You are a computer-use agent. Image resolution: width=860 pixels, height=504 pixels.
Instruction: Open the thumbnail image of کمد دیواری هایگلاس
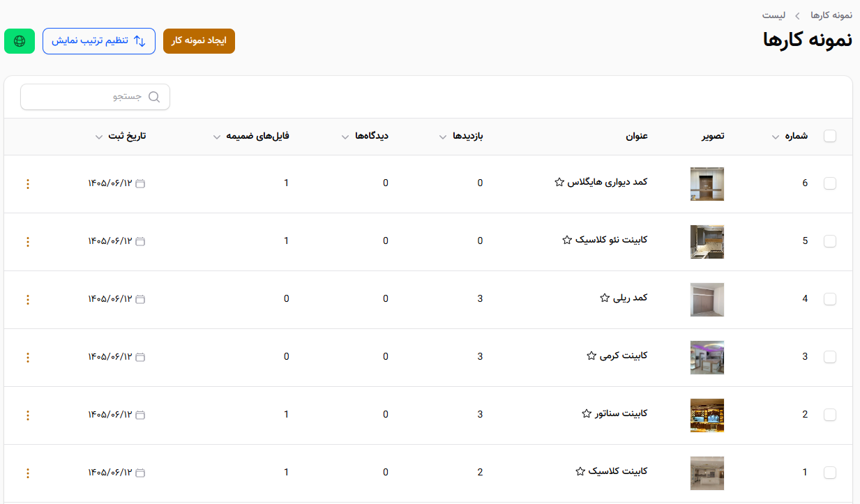[707, 184]
